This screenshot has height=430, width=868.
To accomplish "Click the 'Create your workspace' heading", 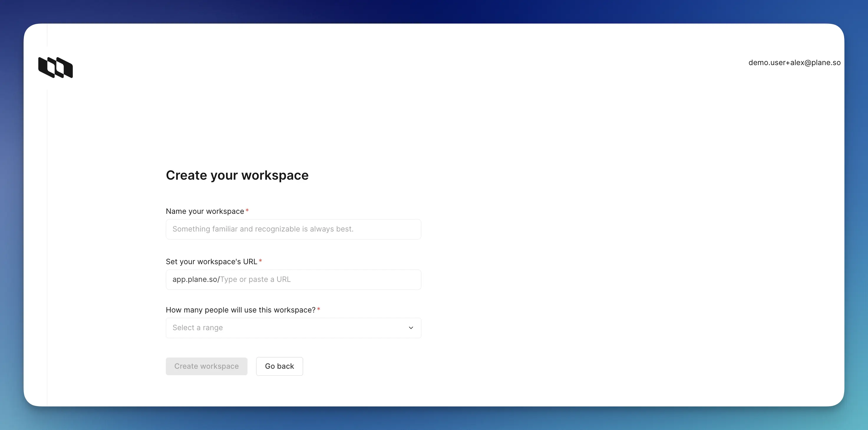I will [237, 176].
